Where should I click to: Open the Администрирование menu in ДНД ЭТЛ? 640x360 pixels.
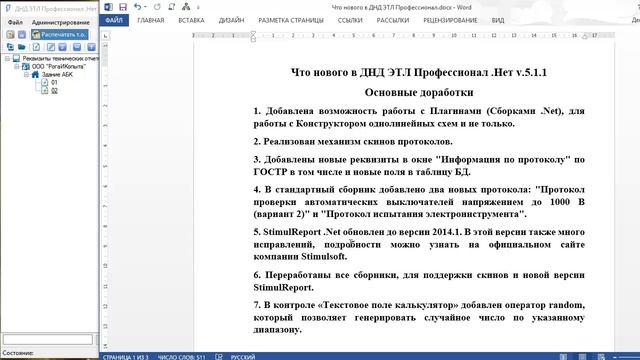click(x=61, y=22)
